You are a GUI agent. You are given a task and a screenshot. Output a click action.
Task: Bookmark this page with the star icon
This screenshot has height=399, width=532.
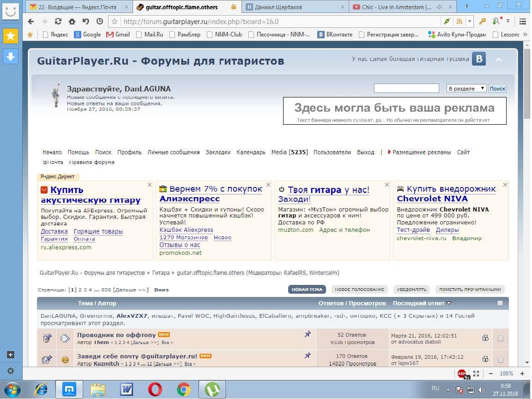(x=115, y=21)
